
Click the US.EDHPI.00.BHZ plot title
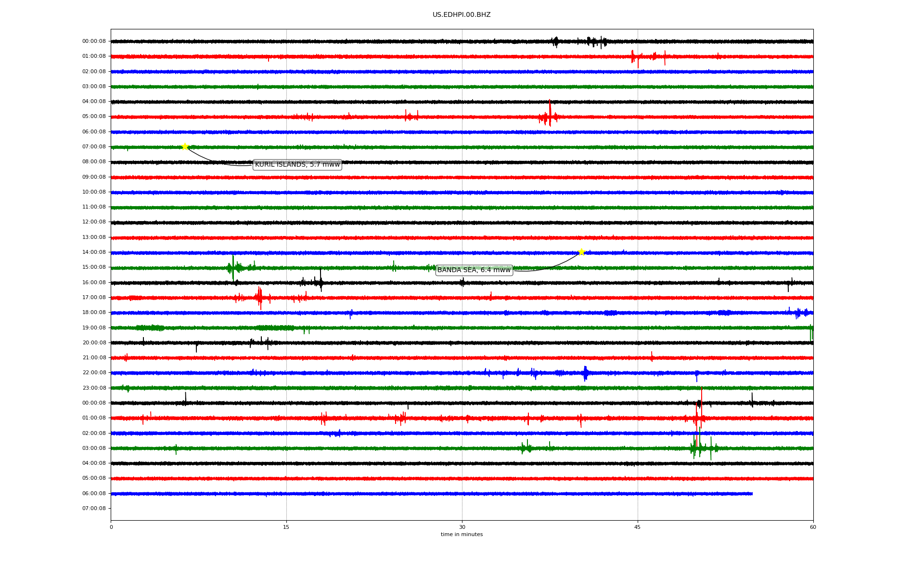click(x=461, y=15)
